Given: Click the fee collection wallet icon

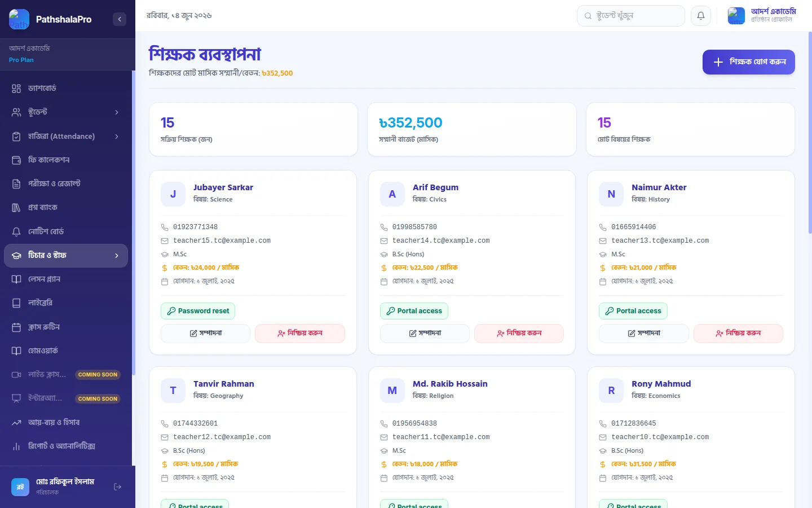Looking at the screenshot, I should [16, 160].
